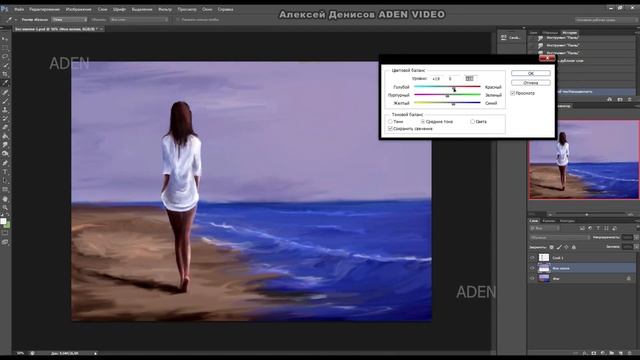Image resolution: width=640 pixels, height=360 pixels.
Task: Open the Файл menu
Action: click(x=19, y=9)
